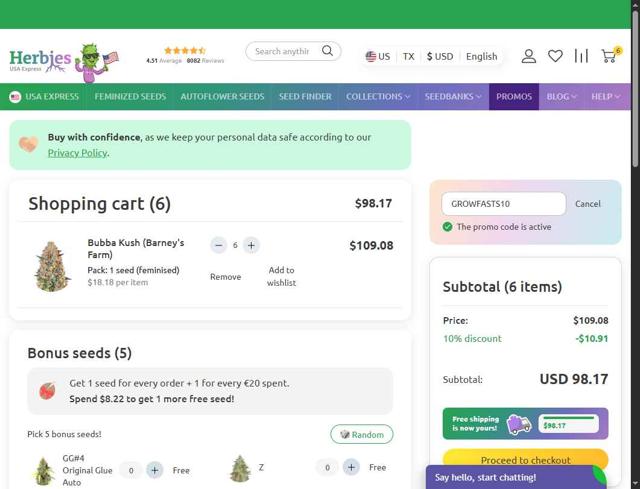This screenshot has width=640, height=489.
Task: Click the promo code input field
Action: [x=503, y=204]
